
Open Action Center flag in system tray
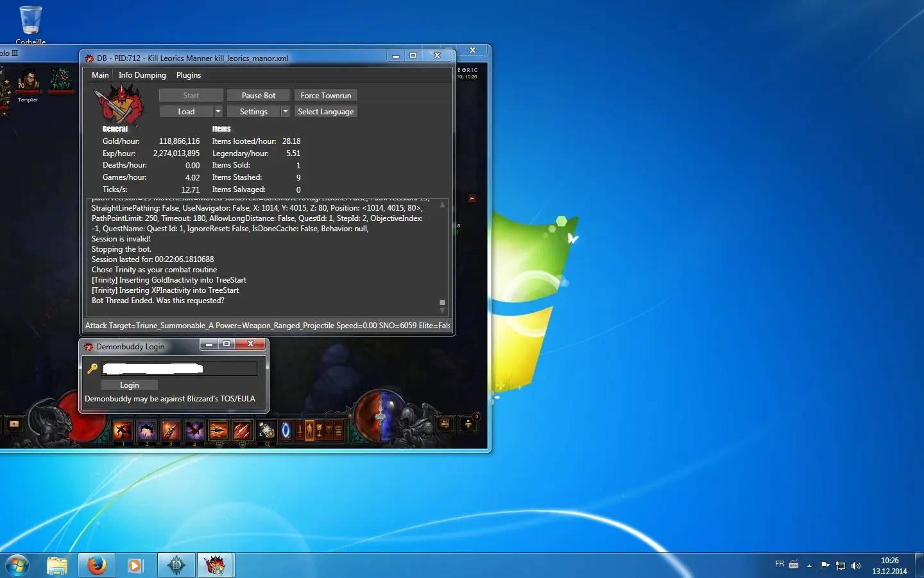tap(825, 566)
